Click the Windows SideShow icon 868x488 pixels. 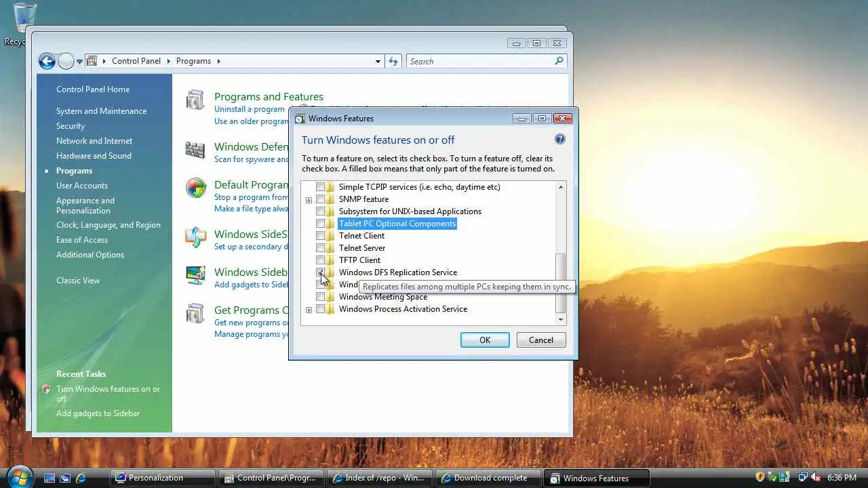[195, 237]
